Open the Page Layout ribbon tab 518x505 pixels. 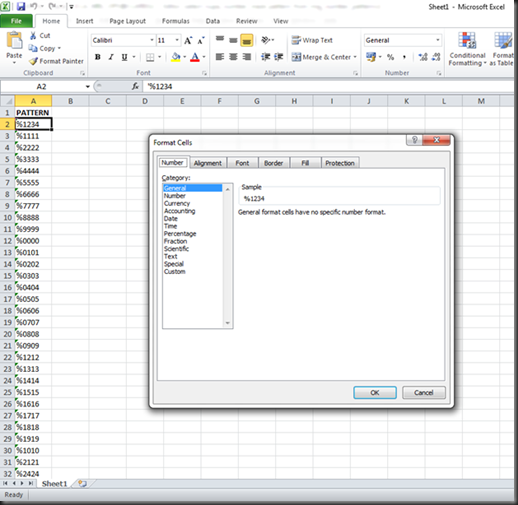click(x=128, y=21)
